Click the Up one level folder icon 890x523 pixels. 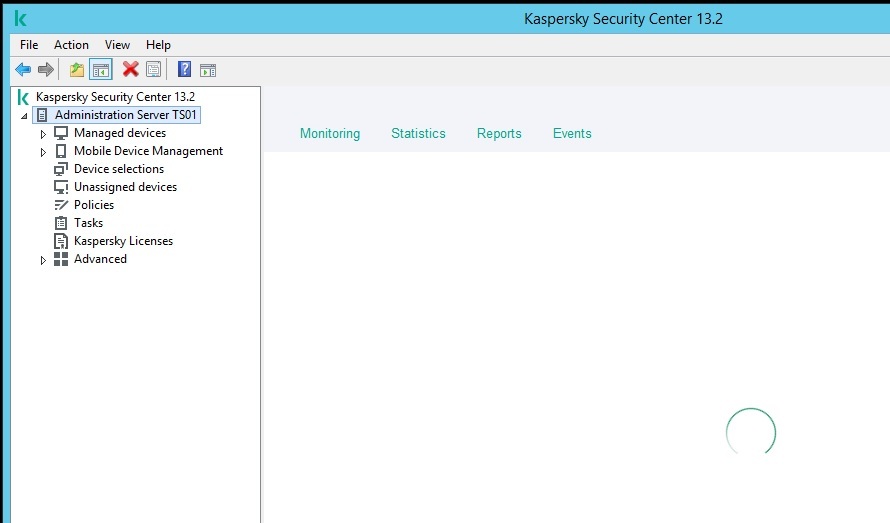coord(77,70)
